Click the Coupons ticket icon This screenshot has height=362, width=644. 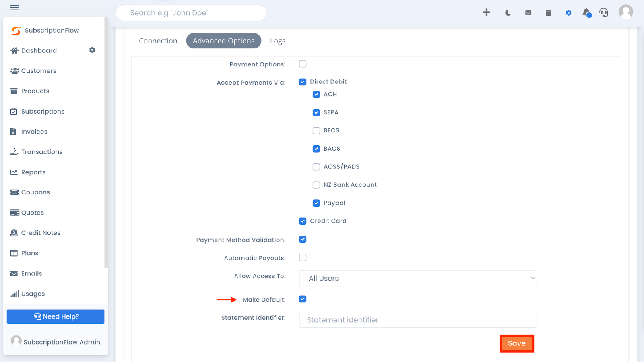tap(14, 192)
